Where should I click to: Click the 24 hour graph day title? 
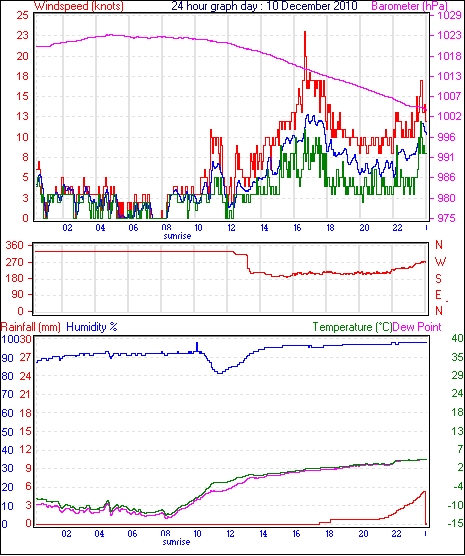[264, 6]
